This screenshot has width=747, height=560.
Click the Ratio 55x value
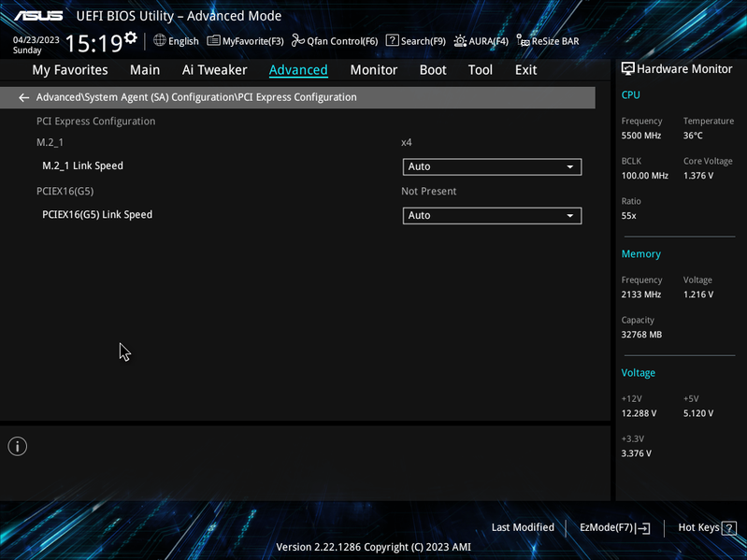pyautogui.click(x=628, y=216)
